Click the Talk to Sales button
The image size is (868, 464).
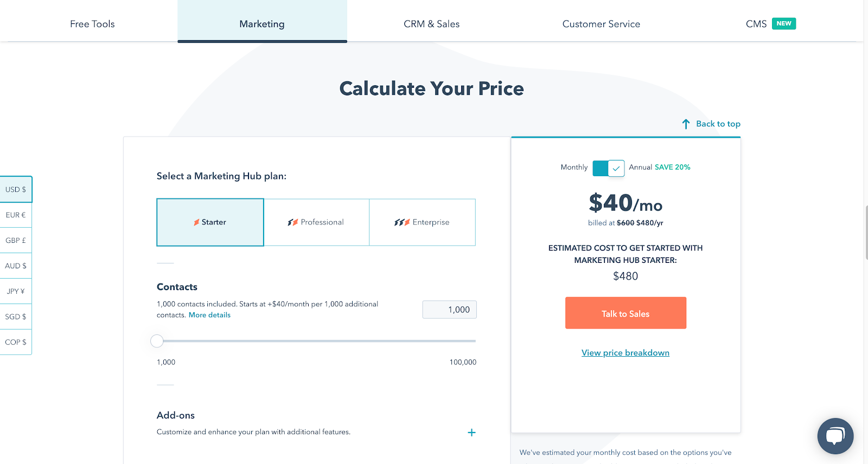(626, 313)
